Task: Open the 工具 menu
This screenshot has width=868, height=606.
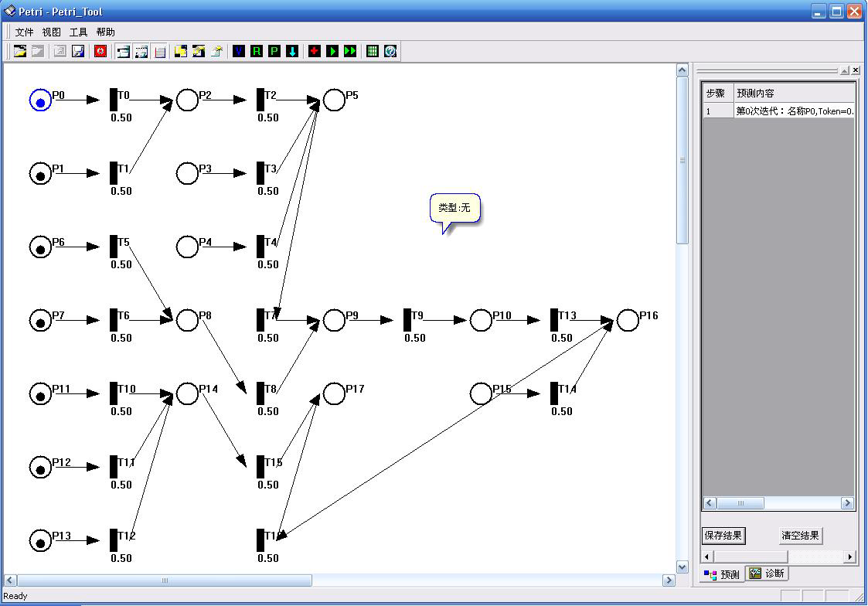Action: click(79, 32)
